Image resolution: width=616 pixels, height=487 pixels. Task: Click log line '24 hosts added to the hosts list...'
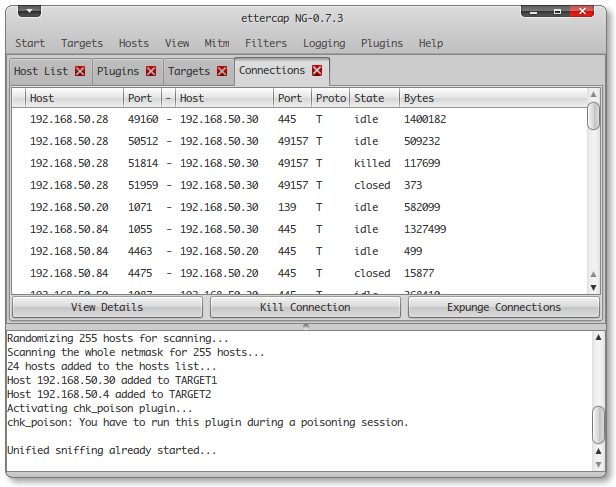112,366
